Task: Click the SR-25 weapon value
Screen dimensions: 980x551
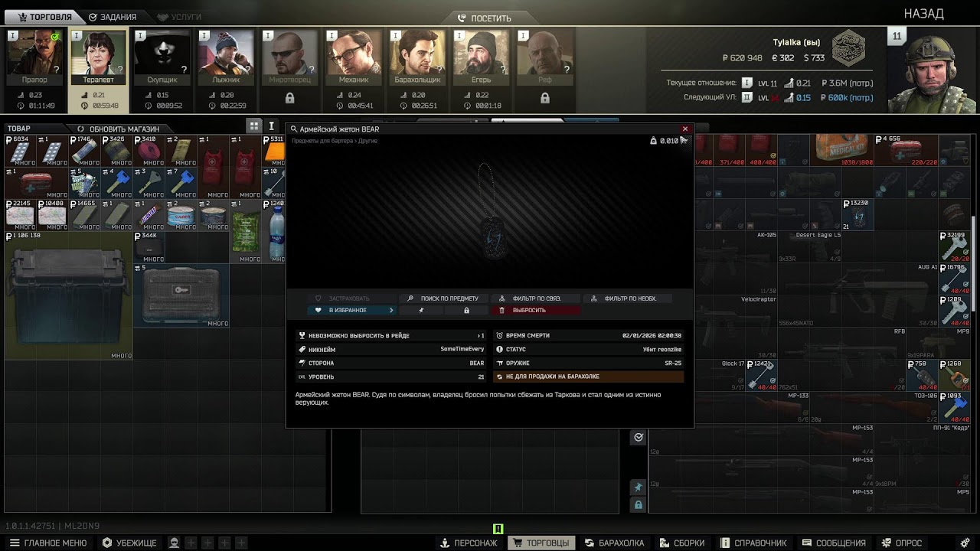Action: click(673, 364)
